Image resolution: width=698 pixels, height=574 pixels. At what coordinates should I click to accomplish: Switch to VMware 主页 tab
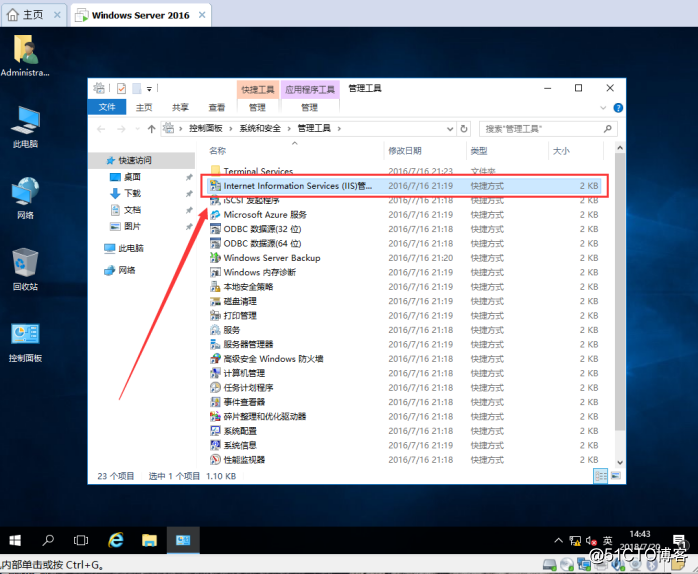point(33,15)
